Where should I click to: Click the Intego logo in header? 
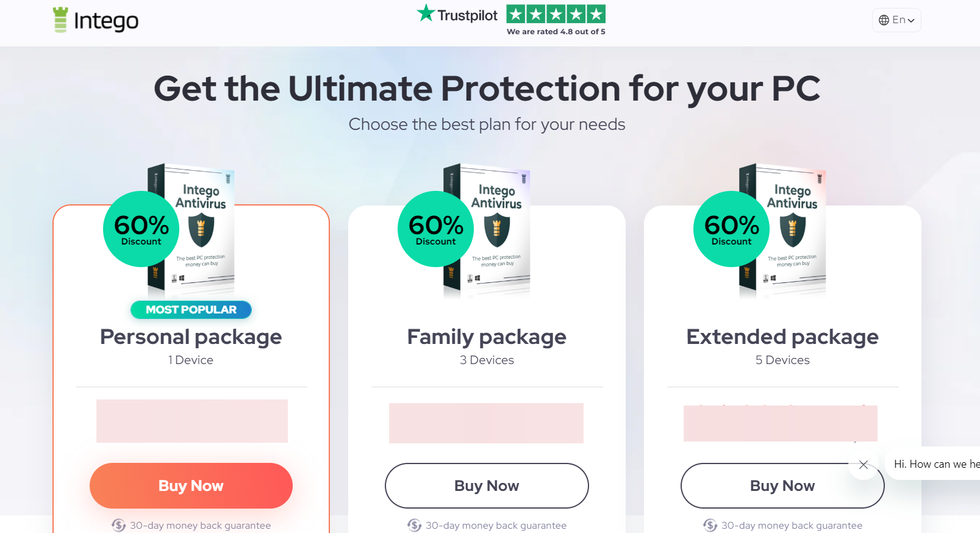[96, 21]
